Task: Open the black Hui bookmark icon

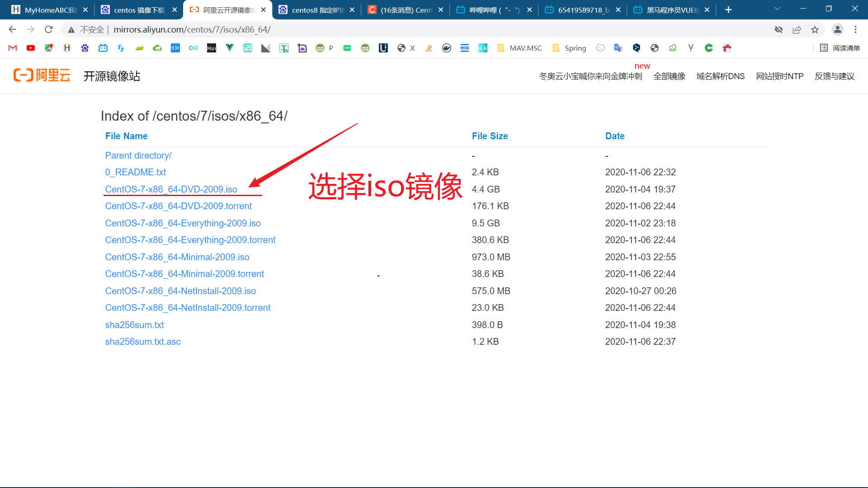Action: pyautogui.click(x=212, y=48)
